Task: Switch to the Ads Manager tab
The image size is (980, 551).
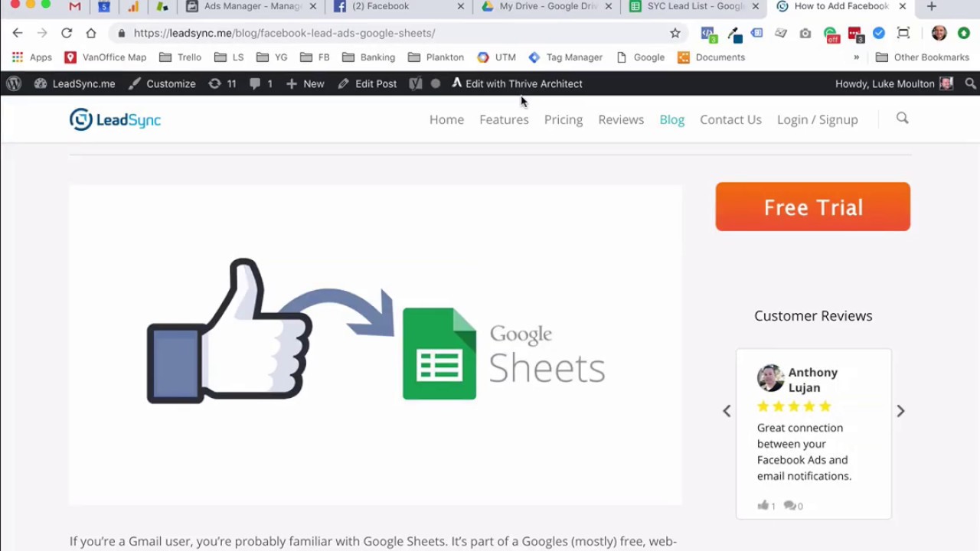Action: 245,6
